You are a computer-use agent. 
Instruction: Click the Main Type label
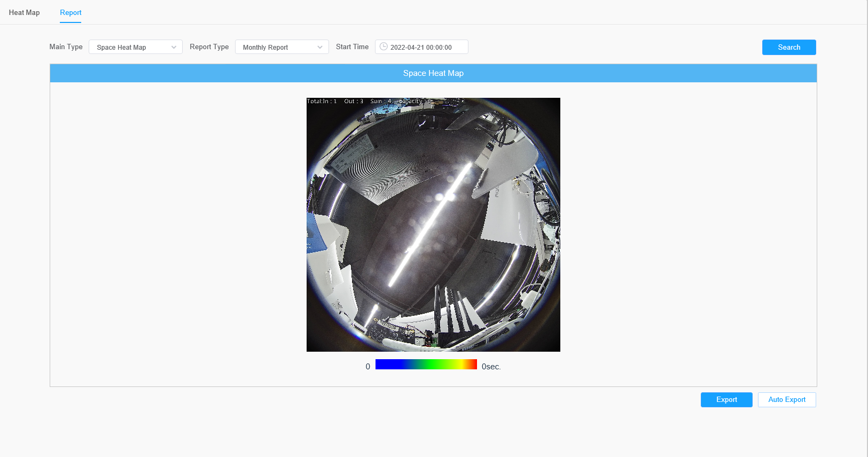pos(66,47)
